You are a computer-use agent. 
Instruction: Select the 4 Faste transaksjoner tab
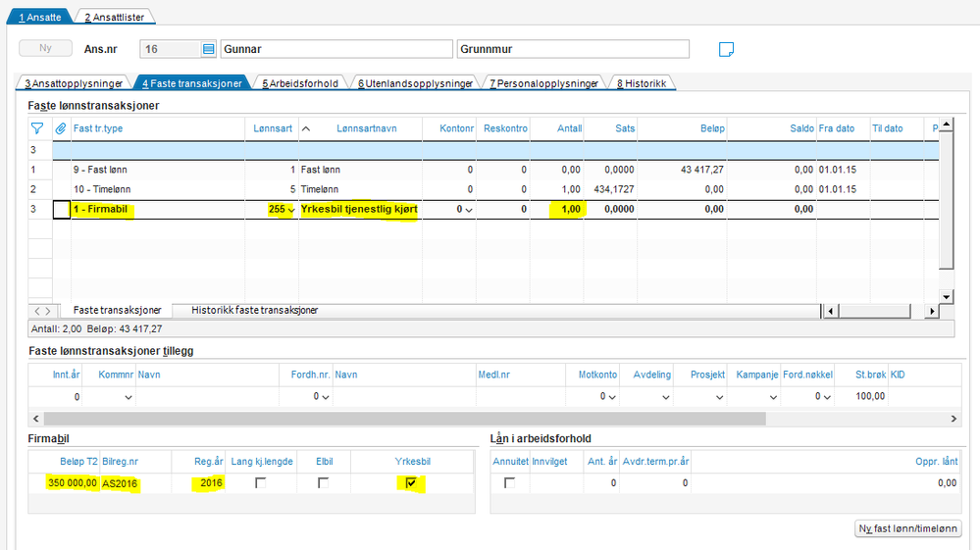click(x=192, y=83)
